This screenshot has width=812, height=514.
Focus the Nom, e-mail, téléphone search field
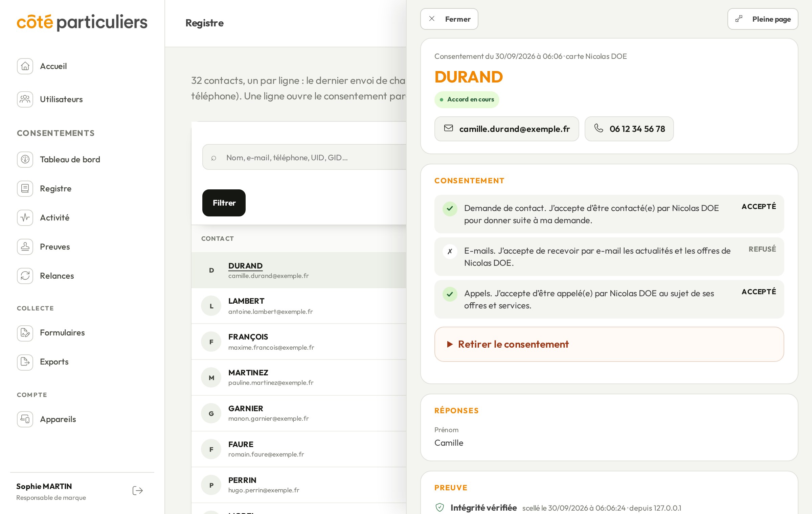click(304, 157)
